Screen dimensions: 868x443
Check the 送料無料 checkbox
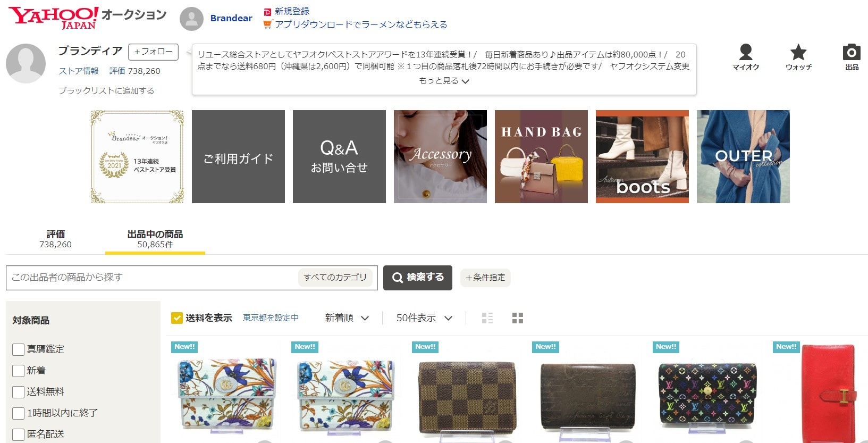coord(18,392)
